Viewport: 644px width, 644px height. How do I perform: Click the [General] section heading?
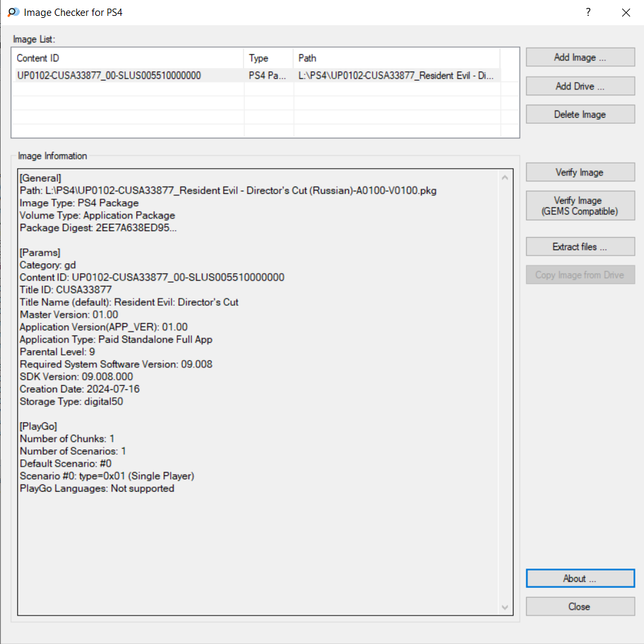(x=40, y=178)
